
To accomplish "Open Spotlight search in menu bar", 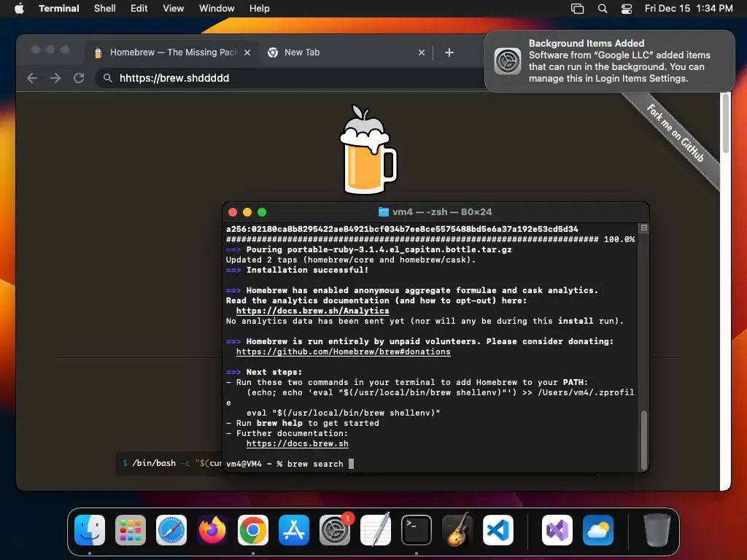I will [603, 9].
